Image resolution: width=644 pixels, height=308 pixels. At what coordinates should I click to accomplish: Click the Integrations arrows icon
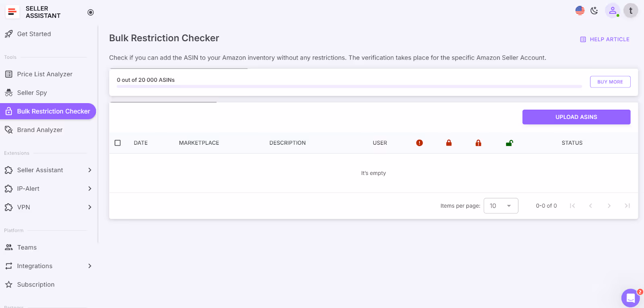[x=9, y=266]
